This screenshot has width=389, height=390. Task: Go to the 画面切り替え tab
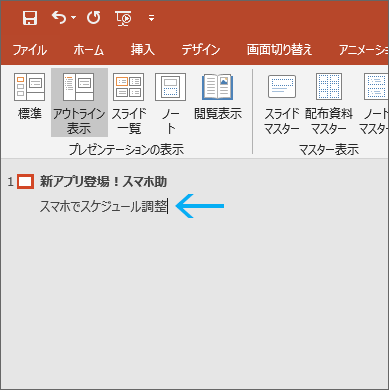(279, 50)
